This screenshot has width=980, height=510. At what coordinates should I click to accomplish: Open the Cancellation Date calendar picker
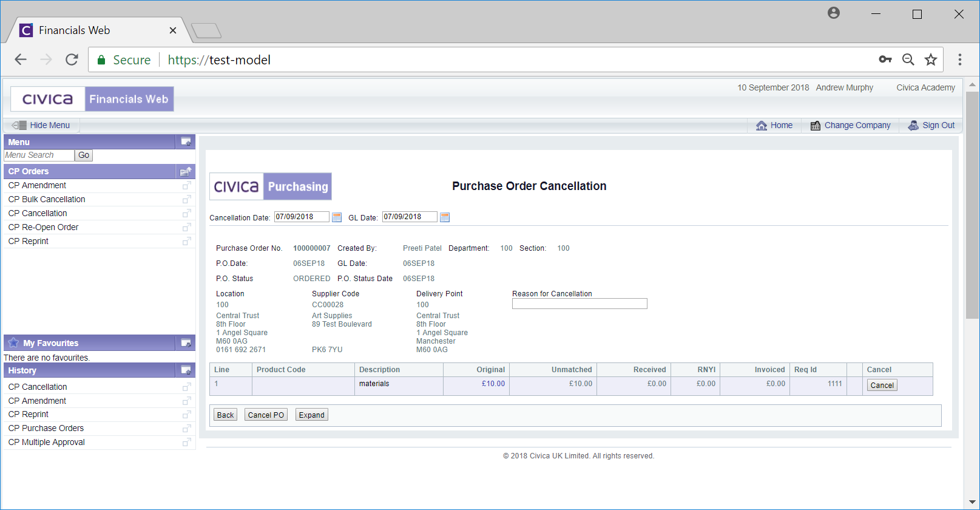337,217
